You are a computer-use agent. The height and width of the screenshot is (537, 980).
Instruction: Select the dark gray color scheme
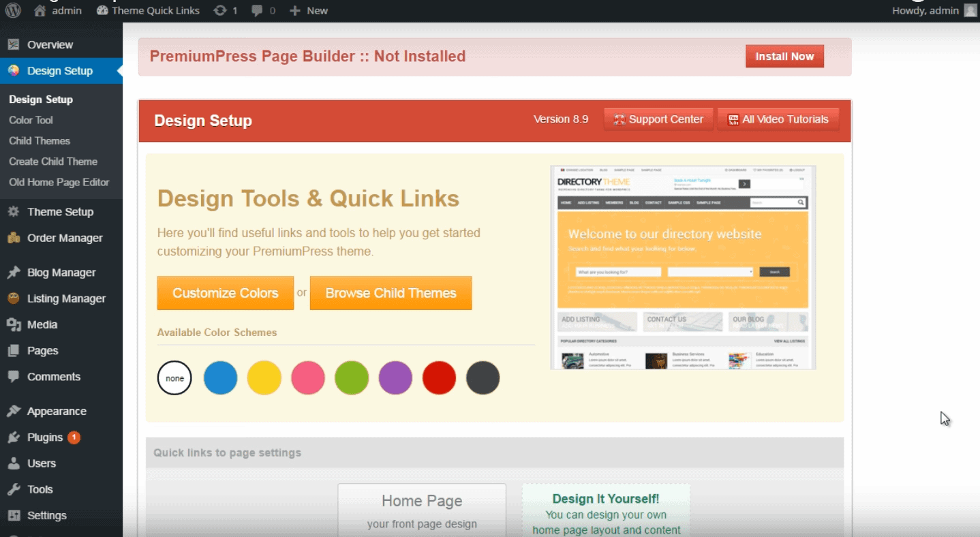(483, 378)
